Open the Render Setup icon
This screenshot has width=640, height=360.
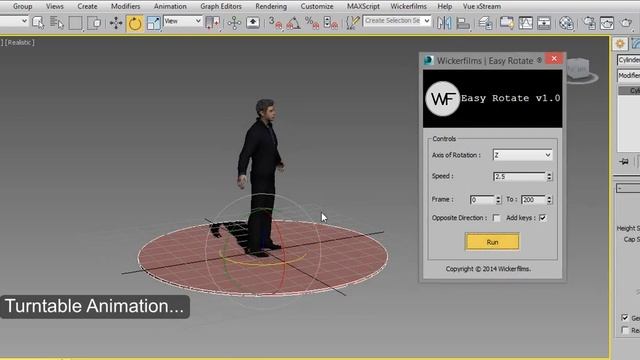click(x=589, y=23)
